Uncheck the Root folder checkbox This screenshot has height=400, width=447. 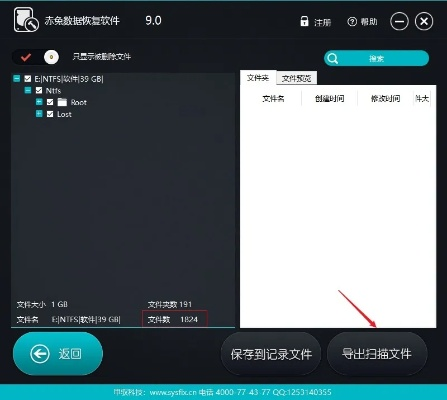point(50,102)
